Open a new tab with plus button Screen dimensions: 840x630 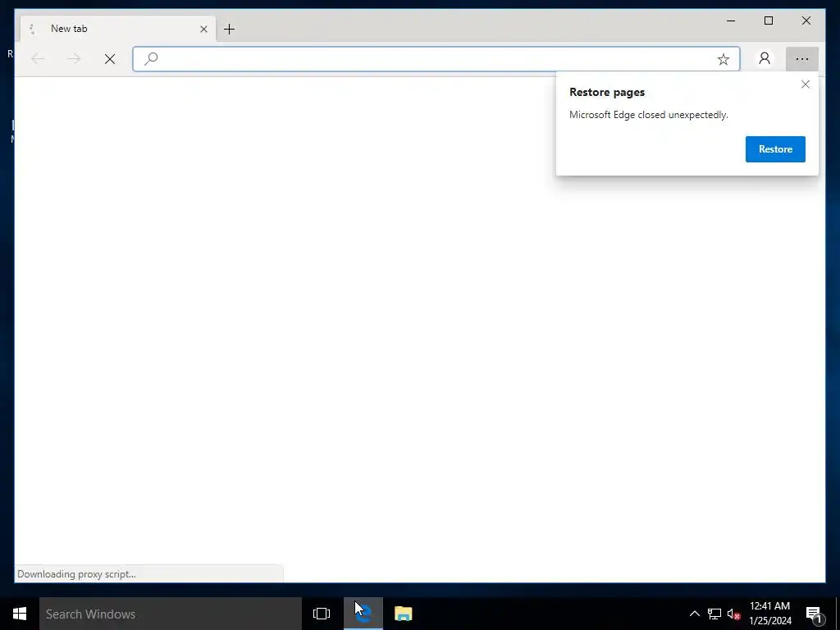point(230,29)
